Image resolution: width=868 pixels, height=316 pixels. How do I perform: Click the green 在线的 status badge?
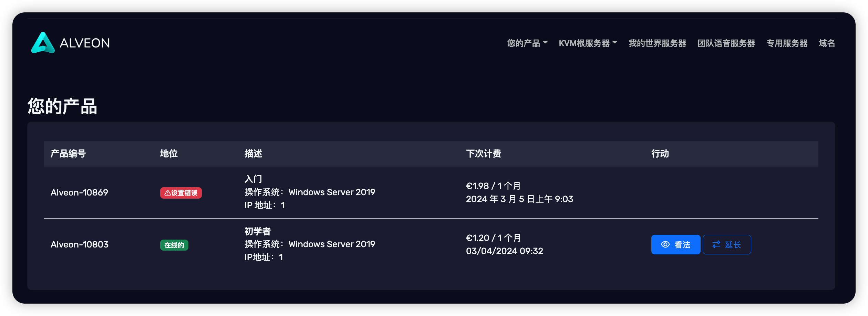click(x=174, y=245)
